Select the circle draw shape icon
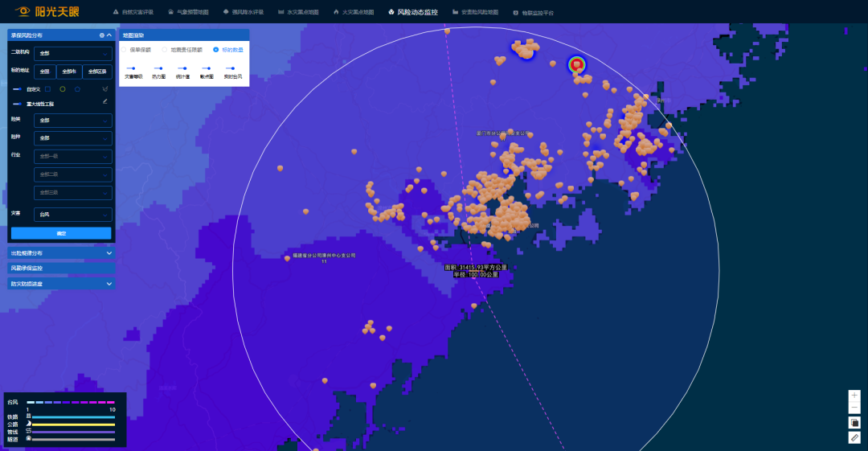Image resolution: width=868 pixels, height=451 pixels. (63, 88)
